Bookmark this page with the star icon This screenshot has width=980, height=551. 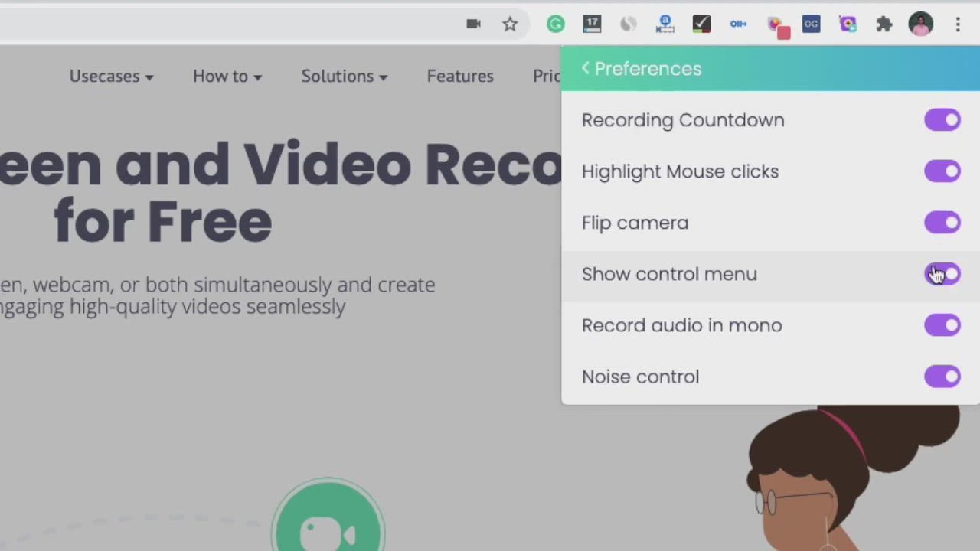click(x=510, y=24)
